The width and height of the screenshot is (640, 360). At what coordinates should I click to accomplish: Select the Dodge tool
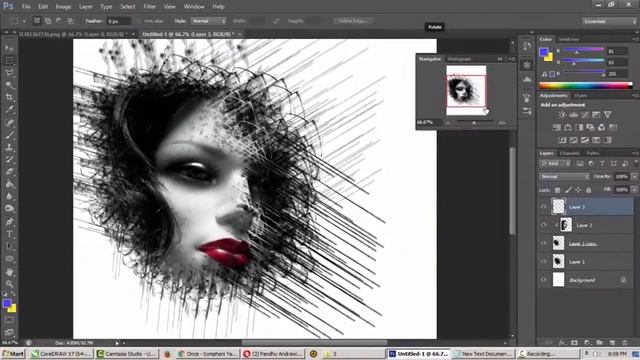[x=9, y=209]
